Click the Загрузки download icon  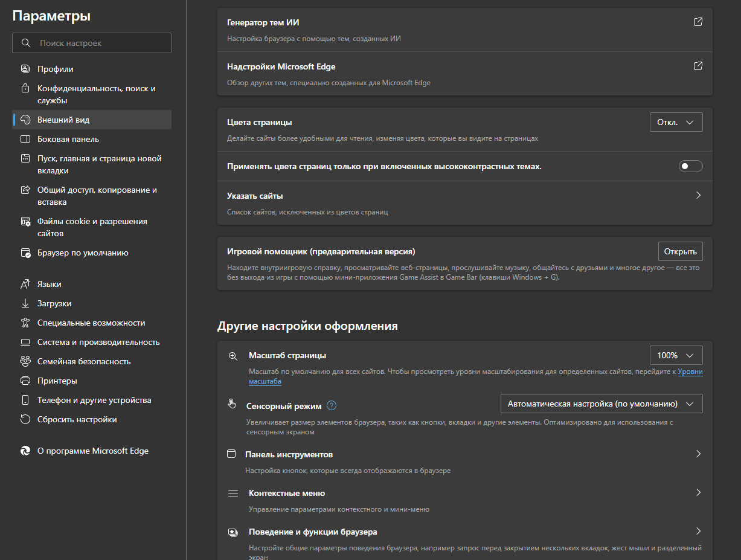[x=25, y=303]
